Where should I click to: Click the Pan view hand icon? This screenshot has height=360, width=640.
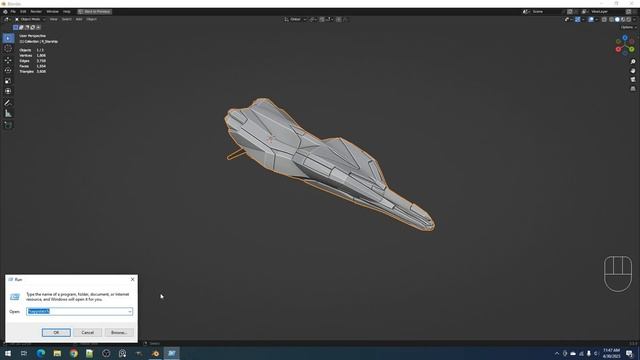[633, 71]
